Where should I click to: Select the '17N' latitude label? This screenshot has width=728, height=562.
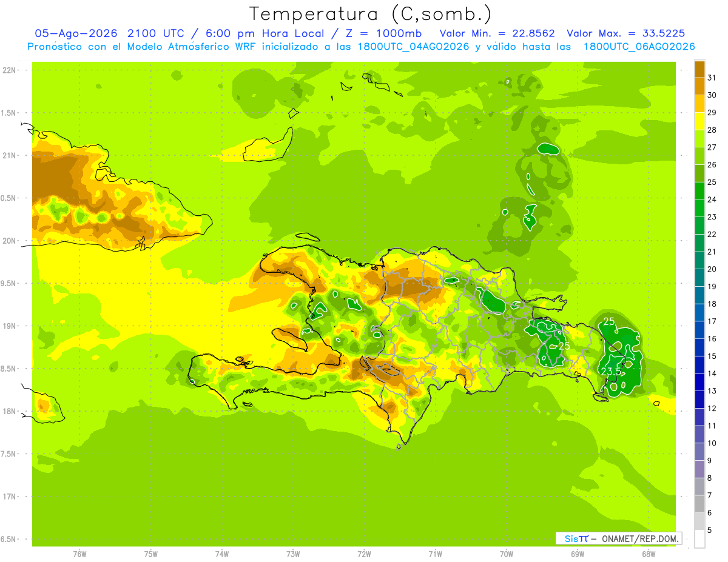tap(8, 497)
